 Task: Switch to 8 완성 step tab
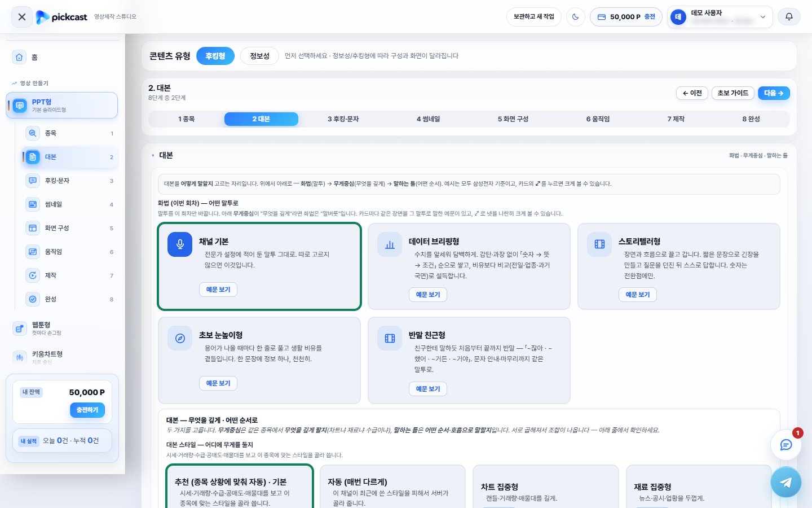[751, 119]
